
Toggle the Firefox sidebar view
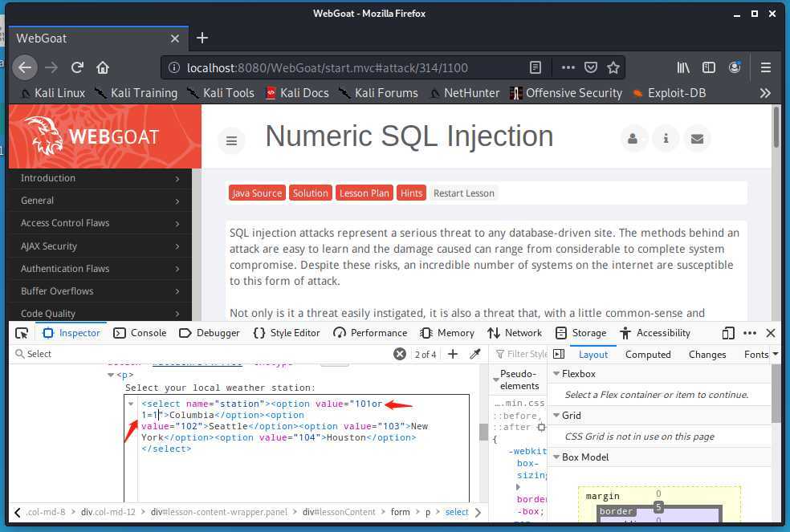point(709,67)
